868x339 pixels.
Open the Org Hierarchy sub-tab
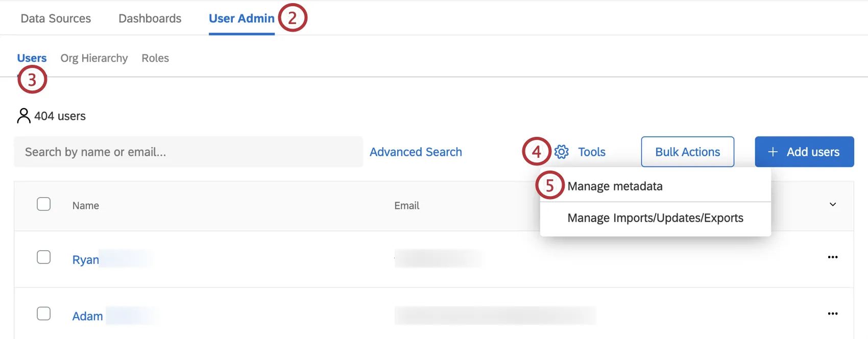click(94, 58)
